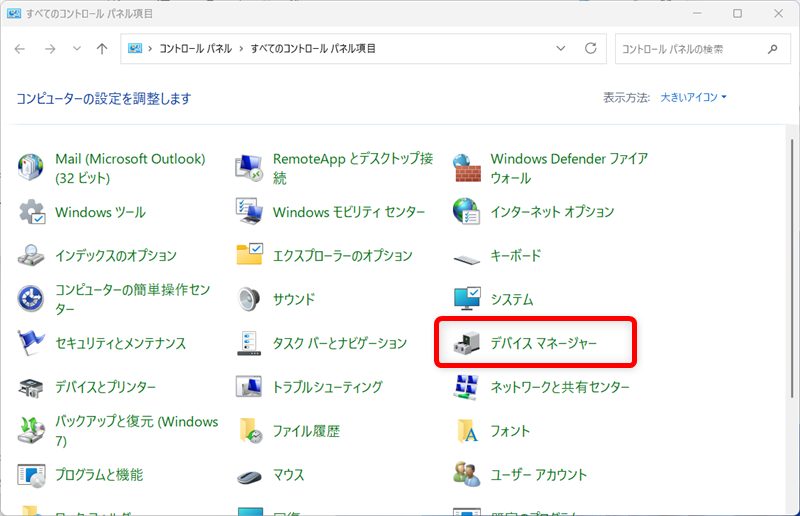Expand the chevron after コントロール パネル breadcrumb

[x=241, y=48]
